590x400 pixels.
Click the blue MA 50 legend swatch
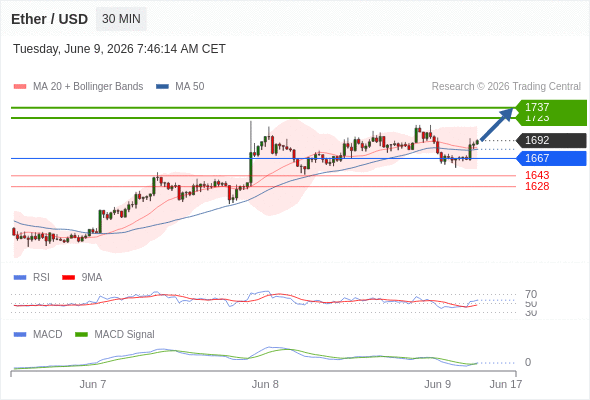point(162,87)
